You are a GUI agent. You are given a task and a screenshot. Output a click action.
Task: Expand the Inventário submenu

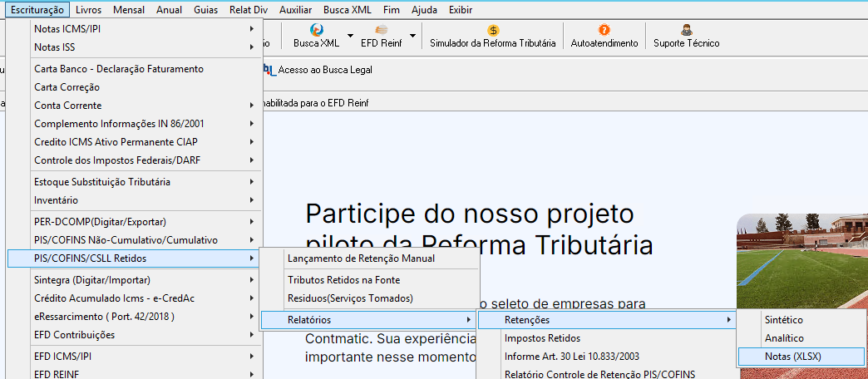tap(134, 200)
